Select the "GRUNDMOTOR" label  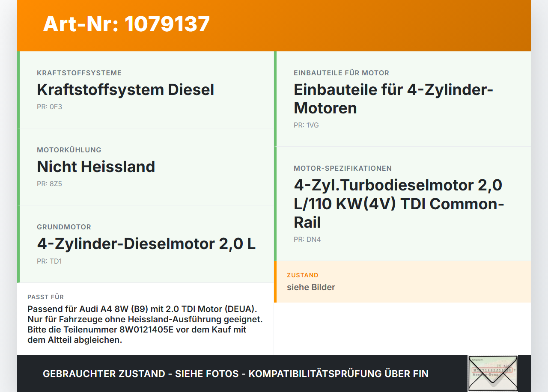pos(64,227)
